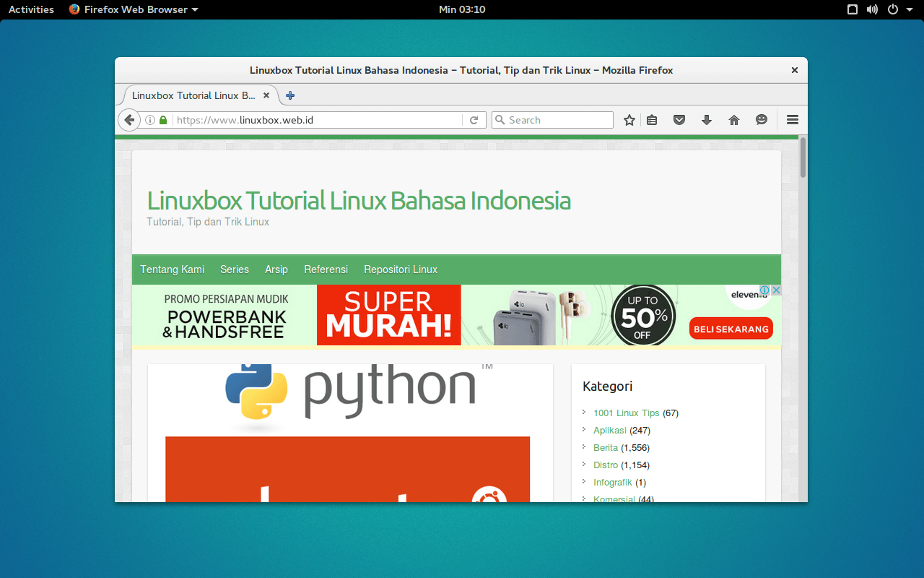Open the Tentang Kami menu item

click(x=173, y=269)
